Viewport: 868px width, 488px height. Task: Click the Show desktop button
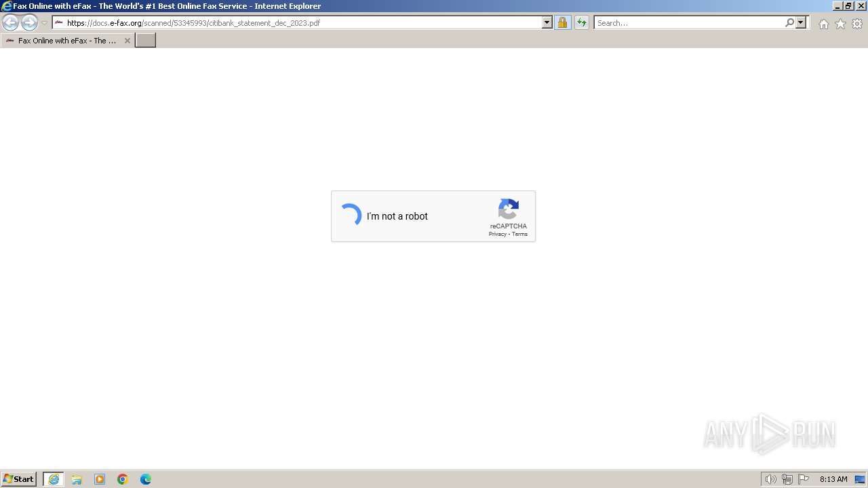(x=860, y=479)
